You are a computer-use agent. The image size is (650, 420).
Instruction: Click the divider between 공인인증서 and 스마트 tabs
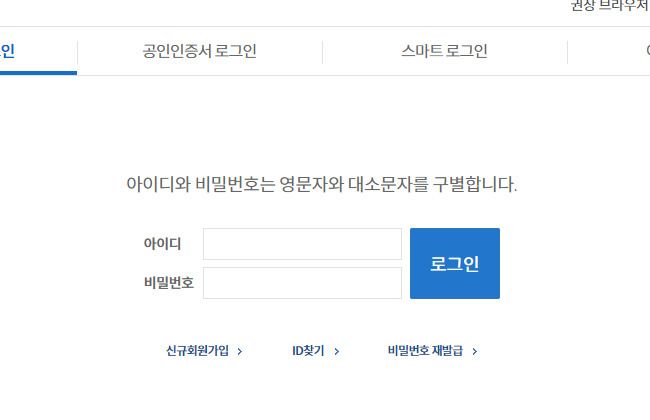[323, 52]
